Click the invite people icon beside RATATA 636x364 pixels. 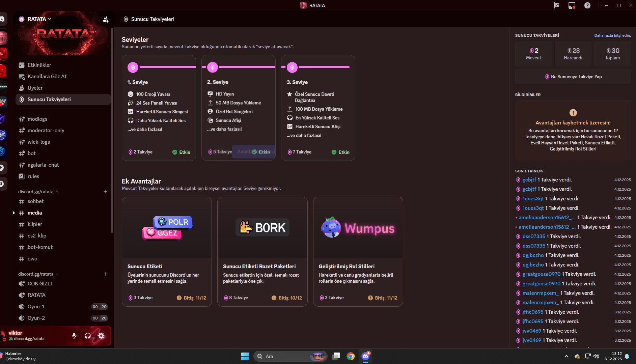click(106, 19)
